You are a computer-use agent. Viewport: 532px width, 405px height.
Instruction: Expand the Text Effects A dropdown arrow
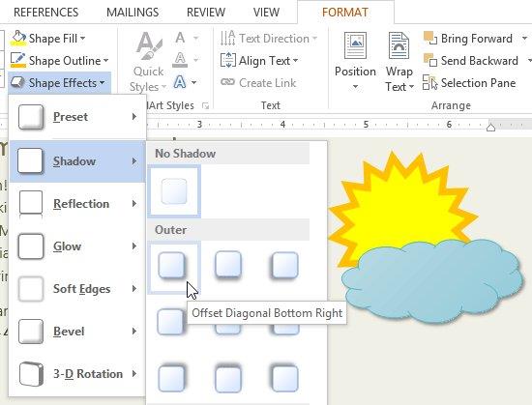coord(193,82)
